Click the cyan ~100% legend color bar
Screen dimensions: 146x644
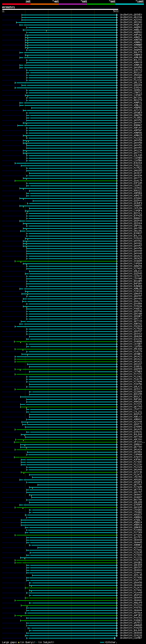coord(130,4)
